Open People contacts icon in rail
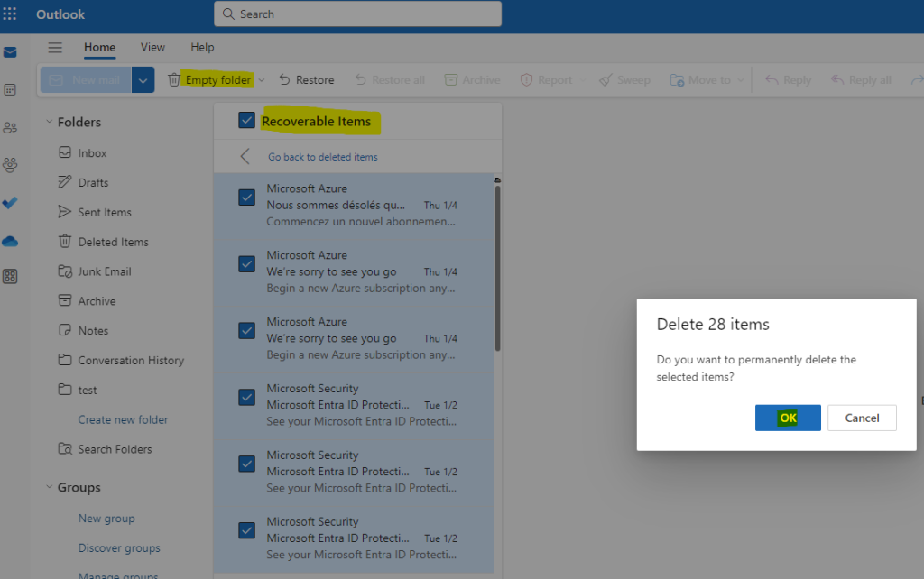924x579 pixels. (x=10, y=127)
